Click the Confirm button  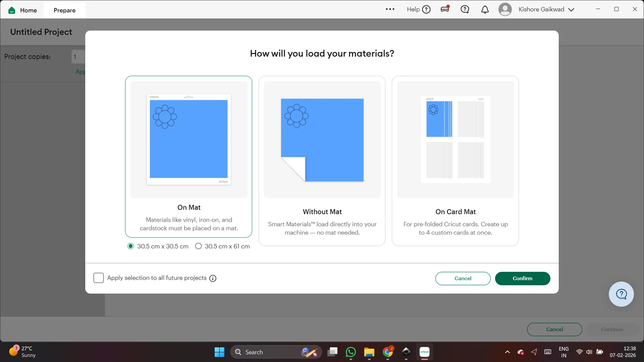pos(522,279)
